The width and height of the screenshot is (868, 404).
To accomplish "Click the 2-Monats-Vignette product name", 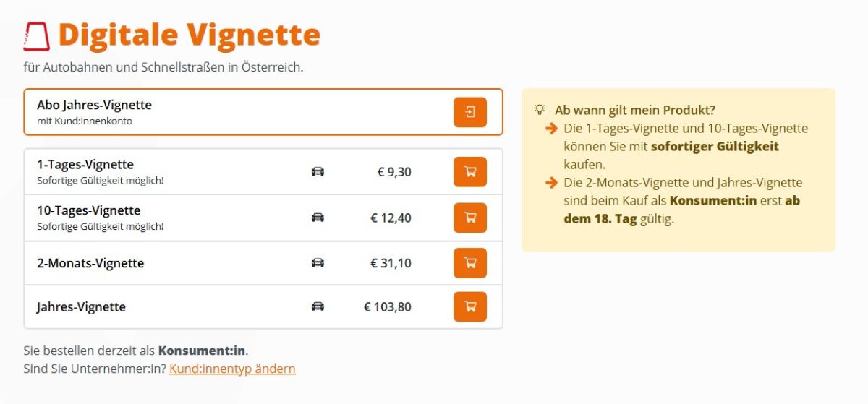I will (90, 263).
